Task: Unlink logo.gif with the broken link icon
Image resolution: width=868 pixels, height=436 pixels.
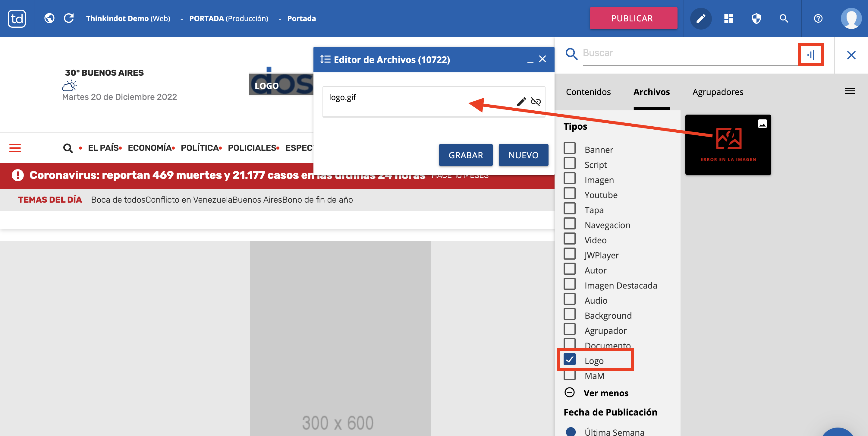Action: coord(536,102)
